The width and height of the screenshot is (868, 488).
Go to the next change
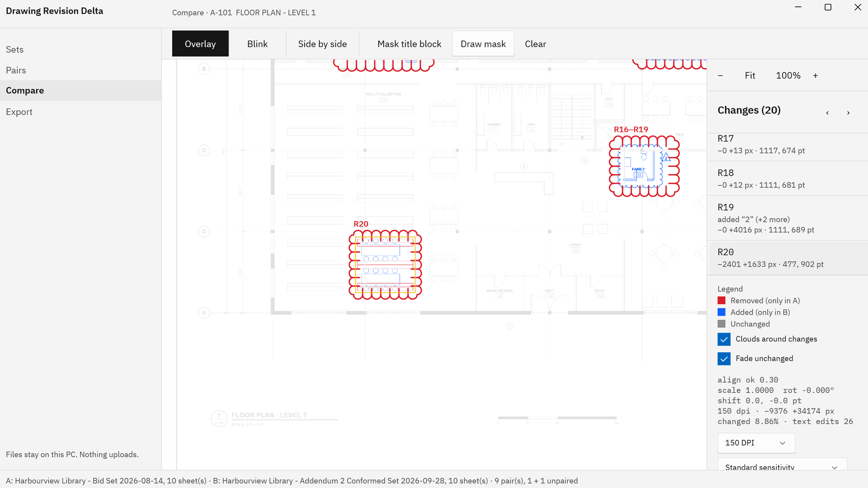848,113
